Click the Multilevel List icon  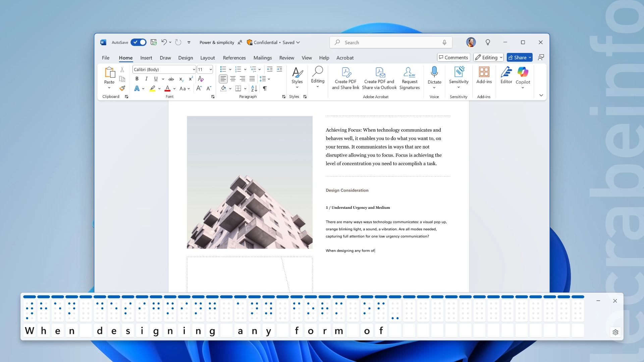[253, 69]
